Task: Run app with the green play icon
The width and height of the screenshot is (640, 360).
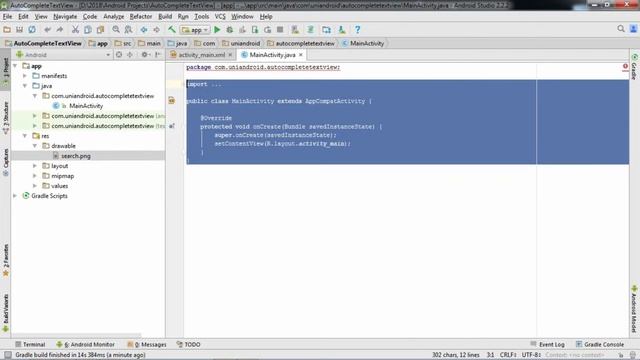Action: [217, 29]
